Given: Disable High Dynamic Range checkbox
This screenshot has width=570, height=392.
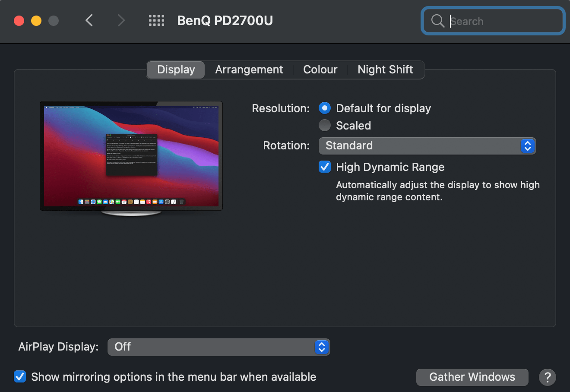Looking at the screenshot, I should coord(325,167).
